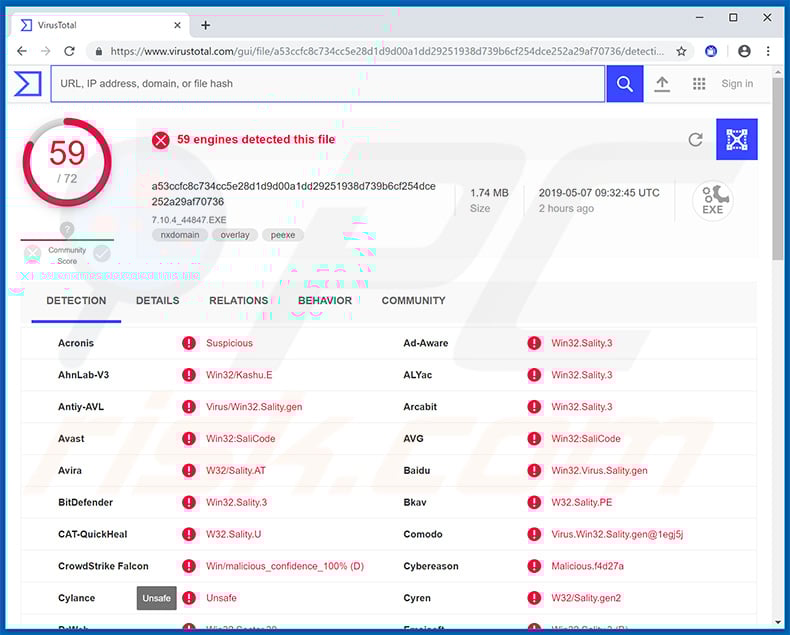This screenshot has width=790, height=635.
Task: Click the Malicious.f4d27a Cybereason result
Action: 587,566
